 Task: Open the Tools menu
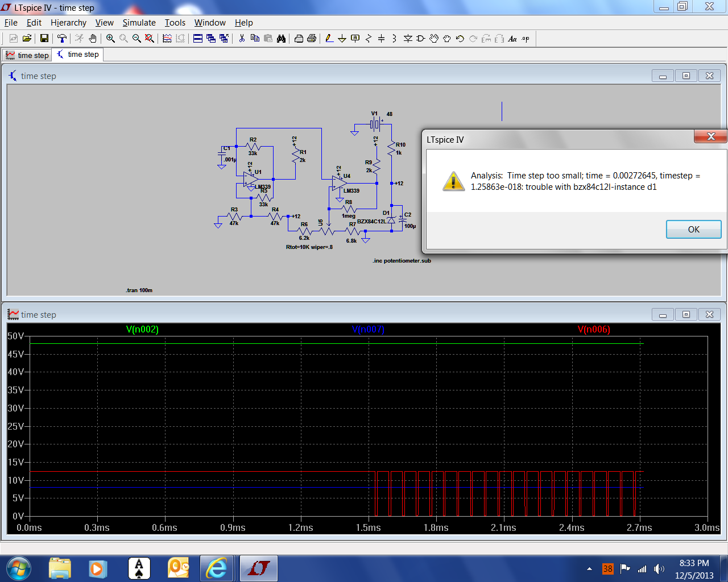pos(175,23)
